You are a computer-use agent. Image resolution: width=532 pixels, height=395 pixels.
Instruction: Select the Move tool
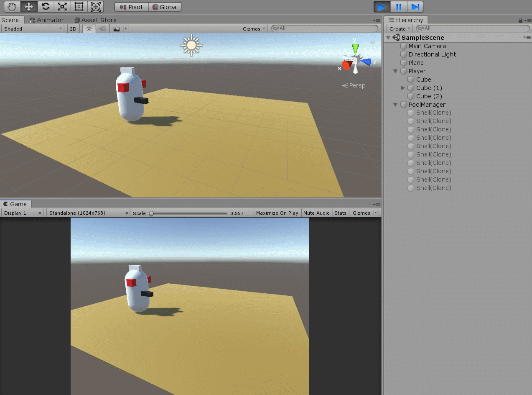28,6
